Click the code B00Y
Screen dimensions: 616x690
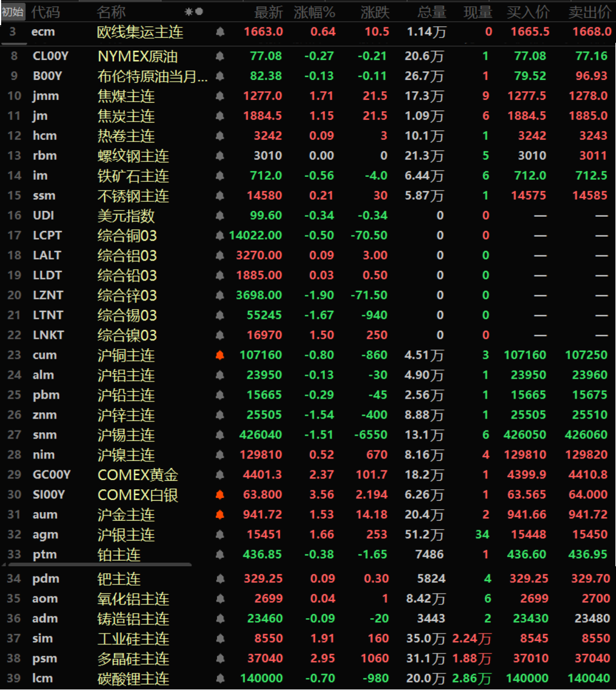point(47,76)
